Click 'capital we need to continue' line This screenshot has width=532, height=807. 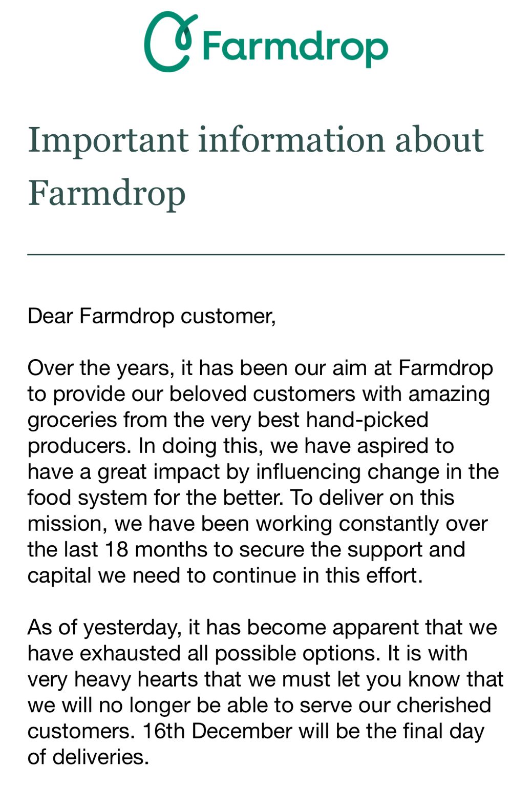162,575
